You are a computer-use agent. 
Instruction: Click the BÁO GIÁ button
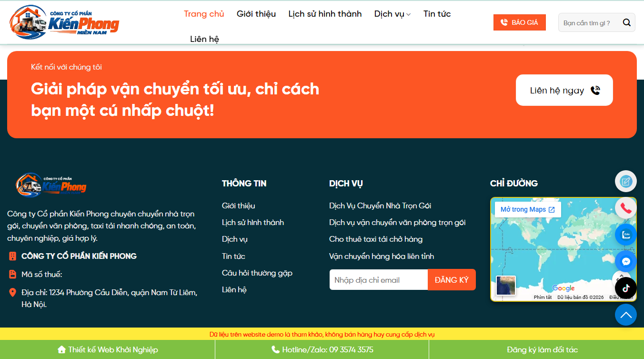tap(519, 22)
